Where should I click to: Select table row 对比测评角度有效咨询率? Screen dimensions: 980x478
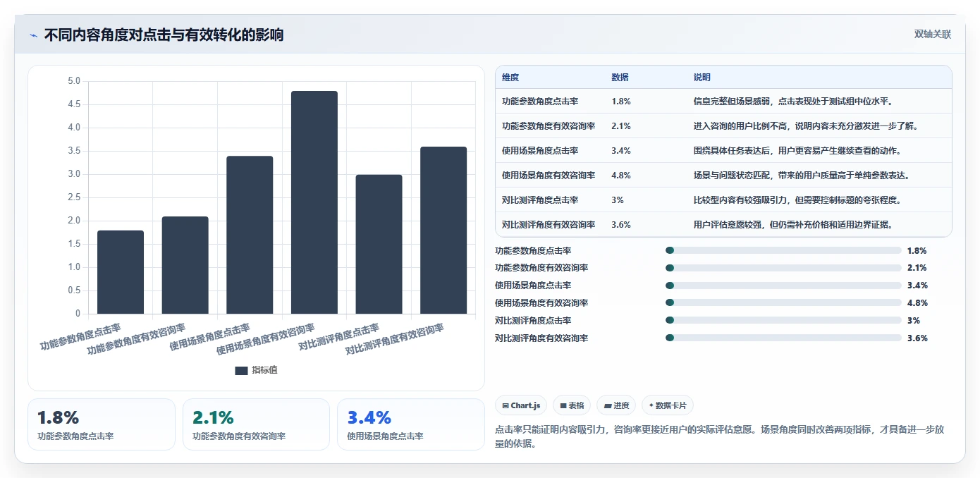click(723, 224)
